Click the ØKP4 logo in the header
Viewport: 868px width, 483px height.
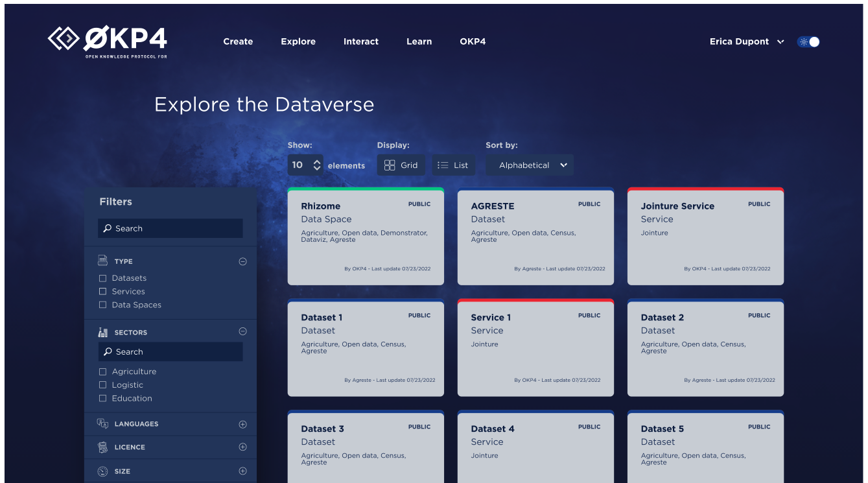tap(107, 41)
